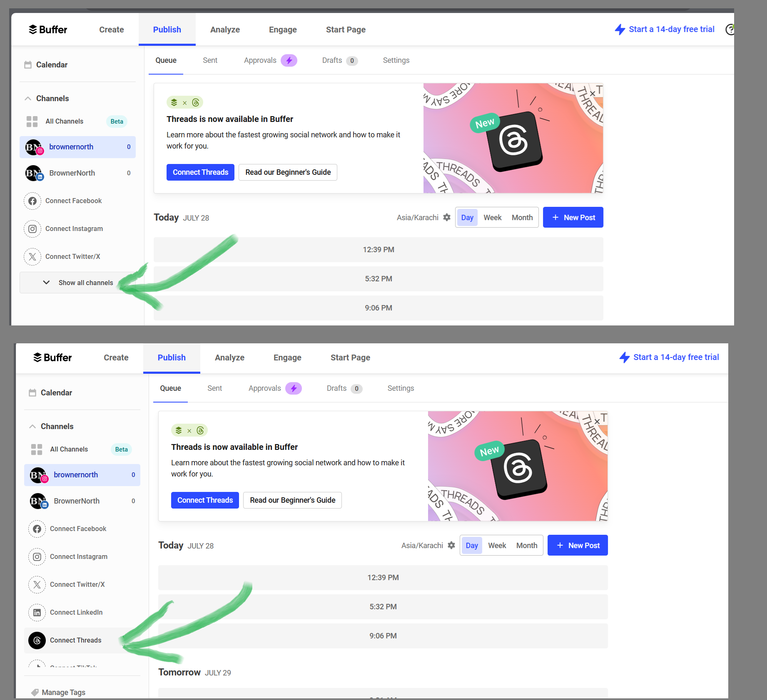Click New Post button in upper screenshot

pos(573,218)
